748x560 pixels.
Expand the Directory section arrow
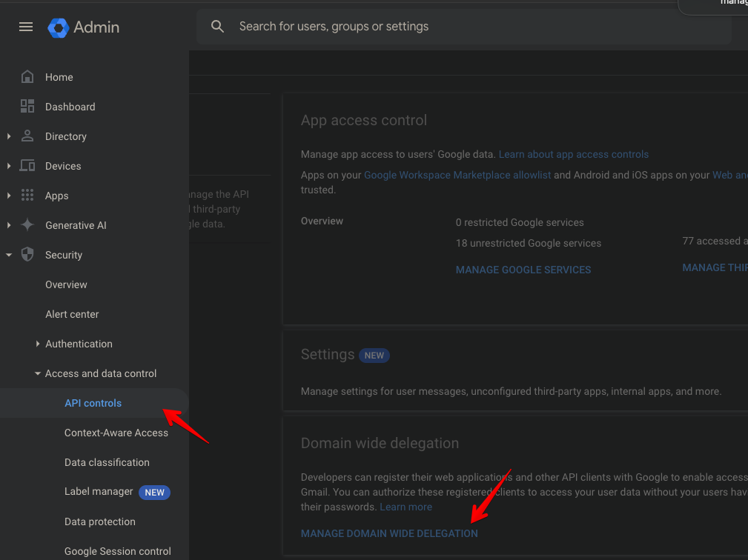[9, 136]
